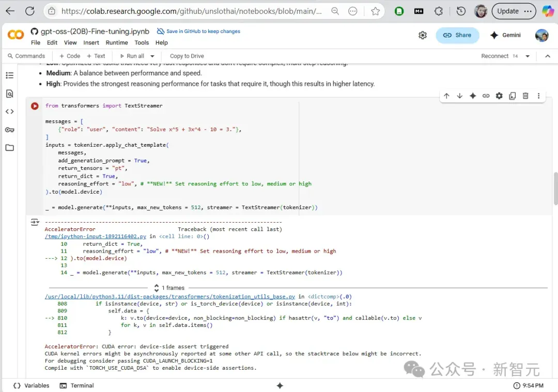This screenshot has height=392, width=558.
Task: Open browser profile picture
Action: coord(481,11)
